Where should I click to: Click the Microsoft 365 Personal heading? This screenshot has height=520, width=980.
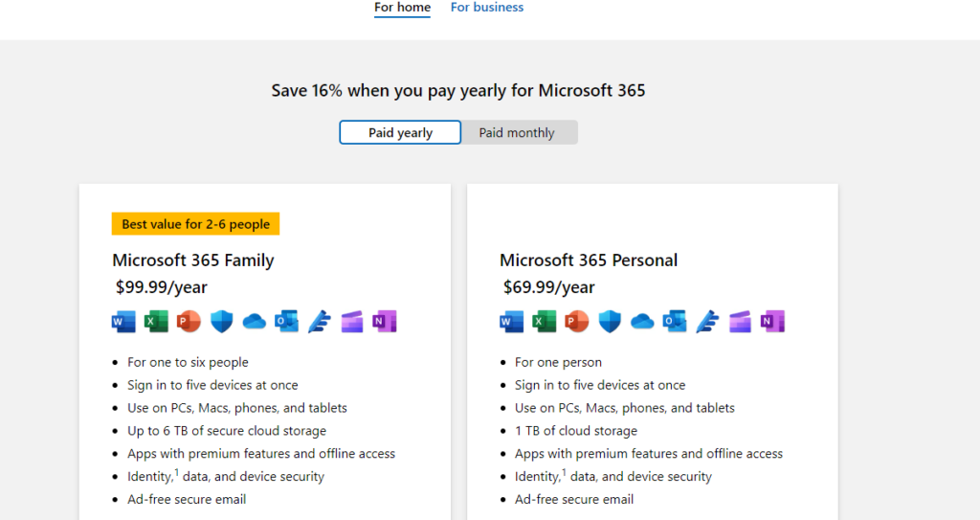589,260
